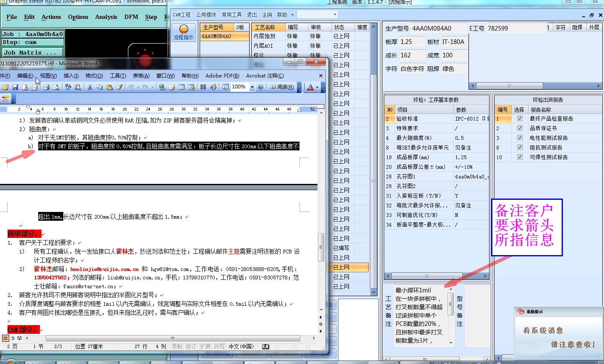Screen dimensions: 604x364
Task: Expand PDF toolbar options arrow
Action: (14, 99)
